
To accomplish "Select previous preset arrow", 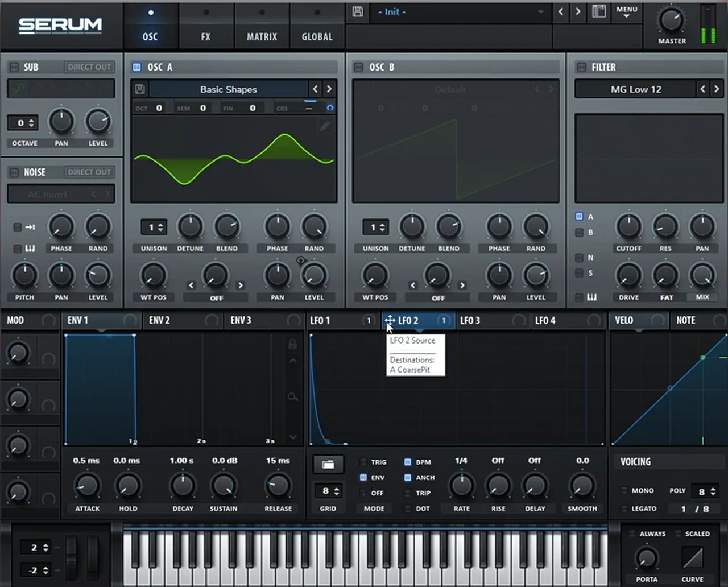I will point(561,12).
